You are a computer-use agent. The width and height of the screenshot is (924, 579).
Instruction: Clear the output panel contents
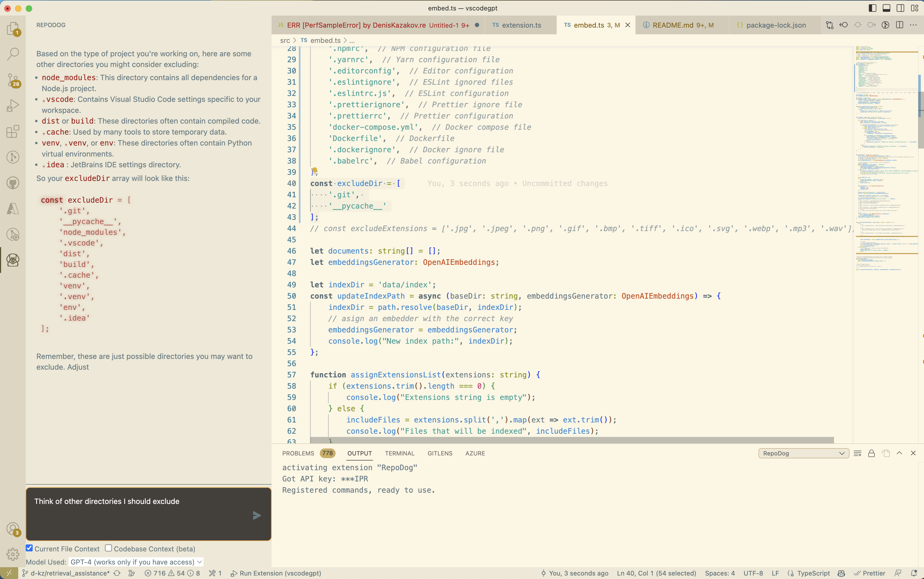click(857, 453)
